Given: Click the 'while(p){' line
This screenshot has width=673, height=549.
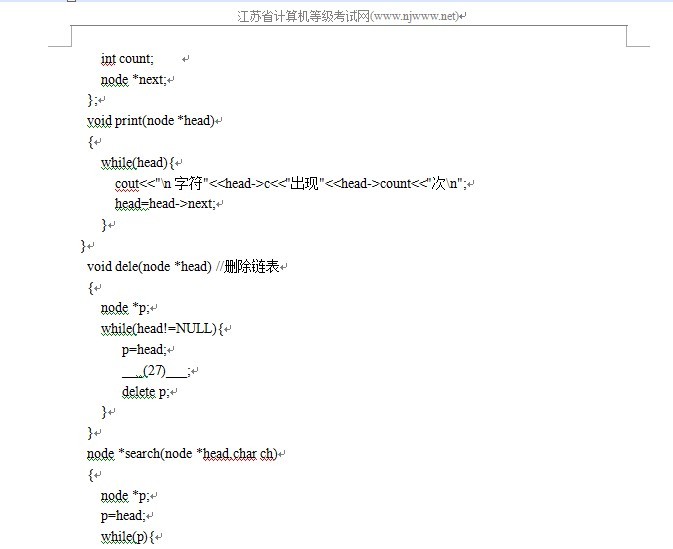Looking at the screenshot, I should coord(128,537).
